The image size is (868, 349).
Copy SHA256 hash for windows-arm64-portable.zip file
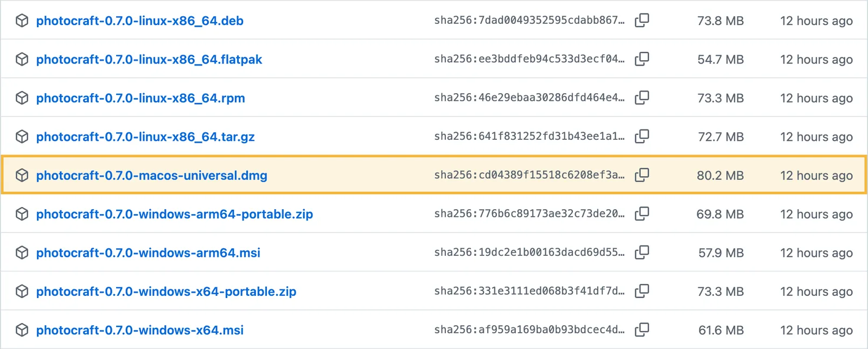(x=642, y=214)
